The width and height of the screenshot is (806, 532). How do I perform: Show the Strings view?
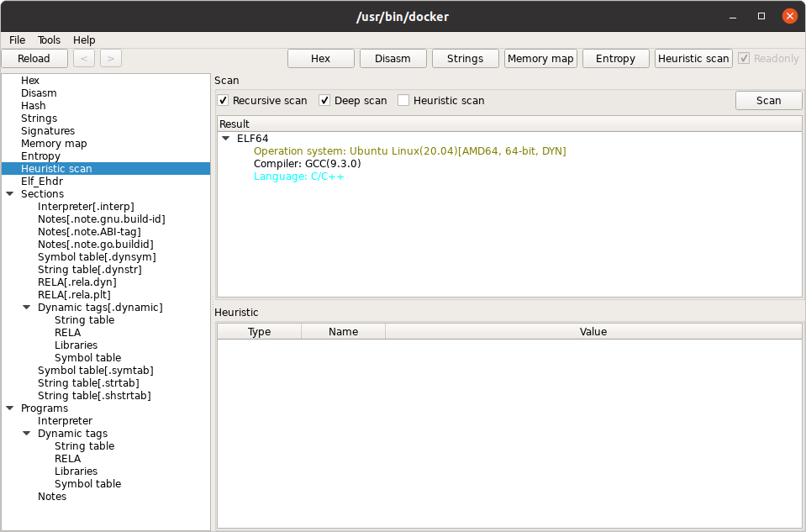[465, 58]
